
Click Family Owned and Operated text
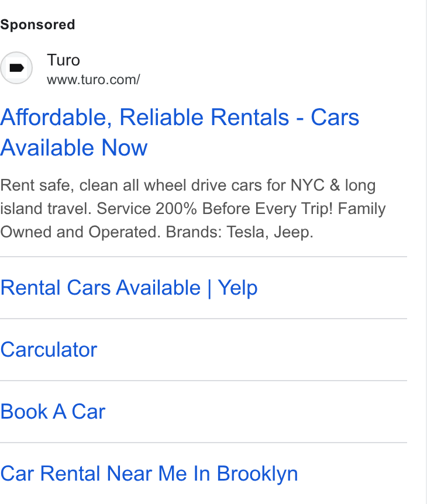pos(193,220)
